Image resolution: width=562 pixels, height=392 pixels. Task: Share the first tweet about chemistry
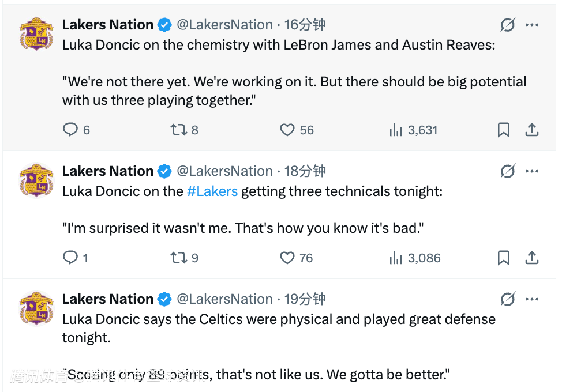pos(532,130)
